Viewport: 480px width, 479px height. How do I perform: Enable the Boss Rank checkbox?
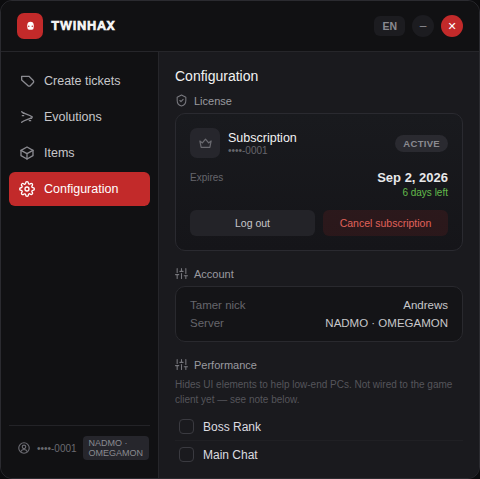[186, 427]
